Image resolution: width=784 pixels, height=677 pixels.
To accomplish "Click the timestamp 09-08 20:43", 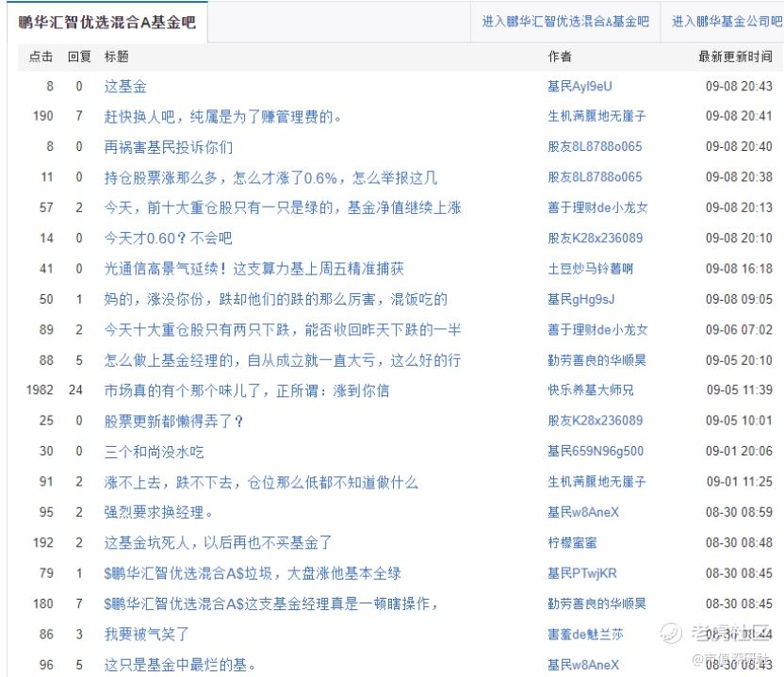I will point(739,87).
